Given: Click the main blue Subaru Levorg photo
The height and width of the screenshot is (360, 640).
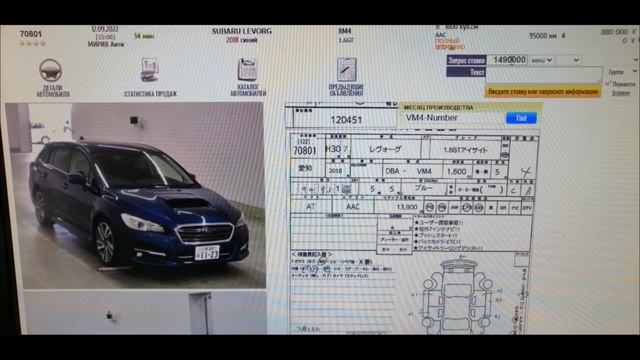Looking at the screenshot, I should tap(135, 195).
